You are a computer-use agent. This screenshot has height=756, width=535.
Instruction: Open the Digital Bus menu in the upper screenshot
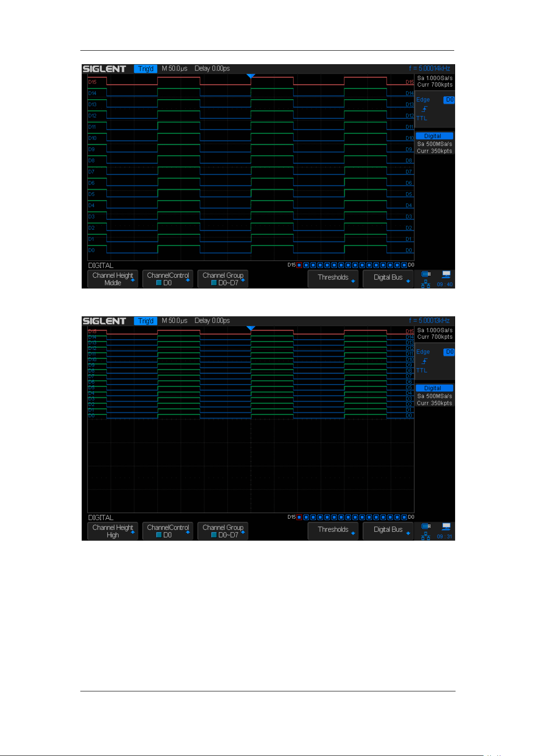point(388,279)
